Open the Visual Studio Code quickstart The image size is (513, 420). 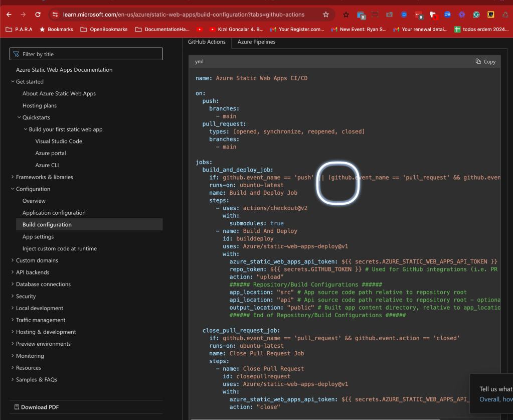click(x=59, y=141)
